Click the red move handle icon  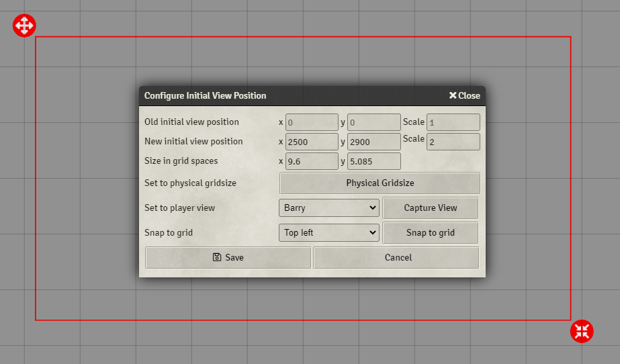(24, 26)
